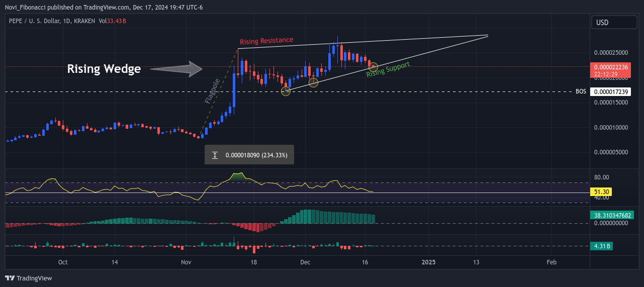Click the 'Dec' time axis label
644x287 pixels.
pos(305,262)
